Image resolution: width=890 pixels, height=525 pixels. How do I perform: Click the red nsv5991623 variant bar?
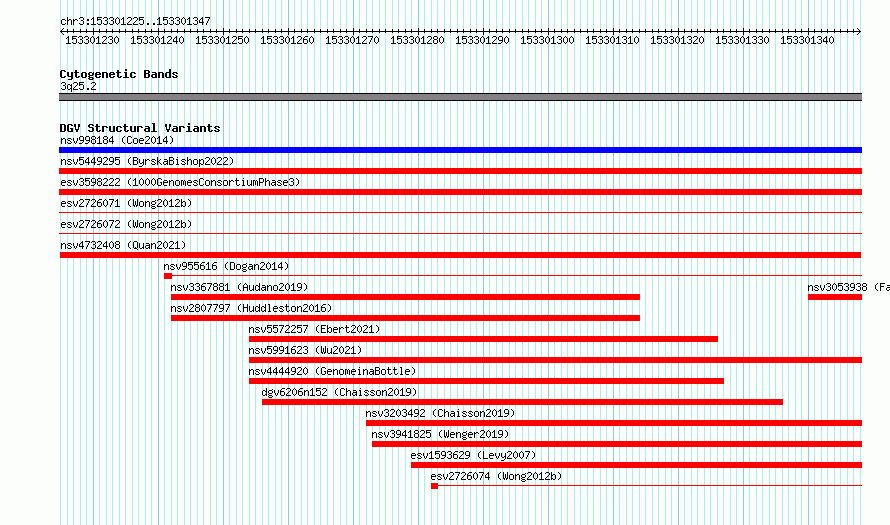555,360
